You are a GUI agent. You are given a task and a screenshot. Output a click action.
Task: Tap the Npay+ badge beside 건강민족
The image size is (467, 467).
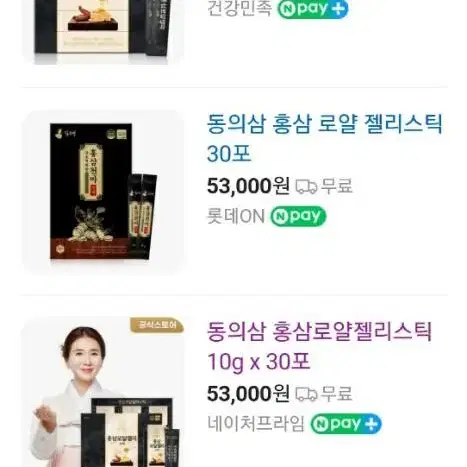point(313,8)
